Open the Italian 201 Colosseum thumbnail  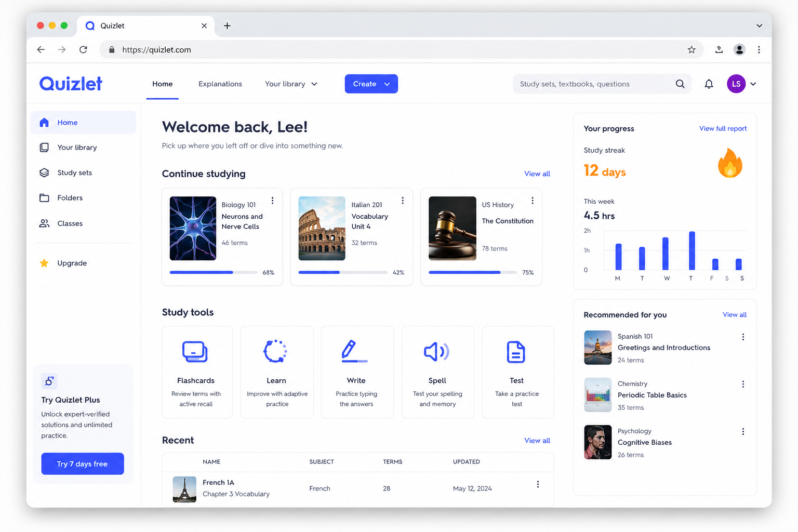(322, 228)
